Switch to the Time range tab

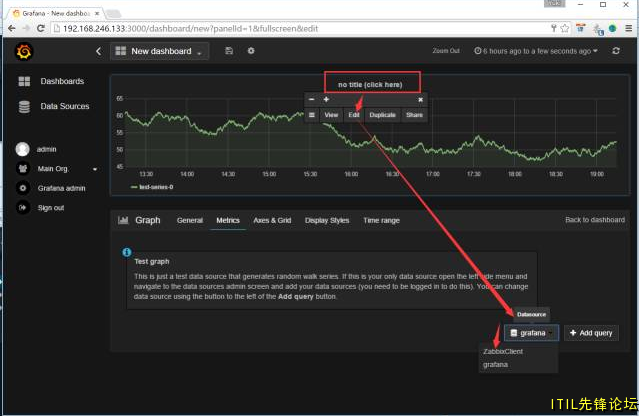click(x=381, y=220)
